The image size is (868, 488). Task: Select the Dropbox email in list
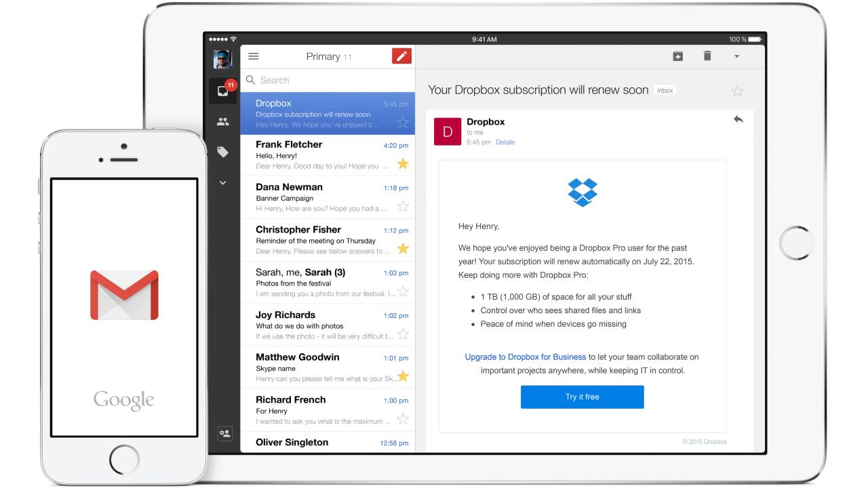pos(328,113)
